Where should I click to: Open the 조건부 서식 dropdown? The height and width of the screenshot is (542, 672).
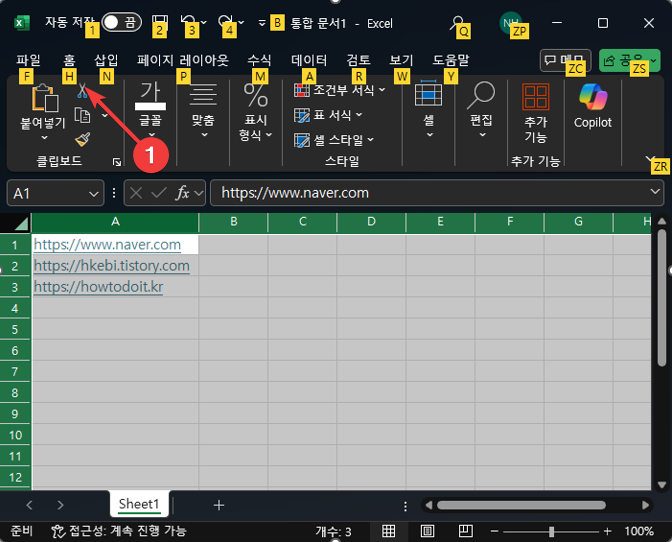click(x=339, y=90)
